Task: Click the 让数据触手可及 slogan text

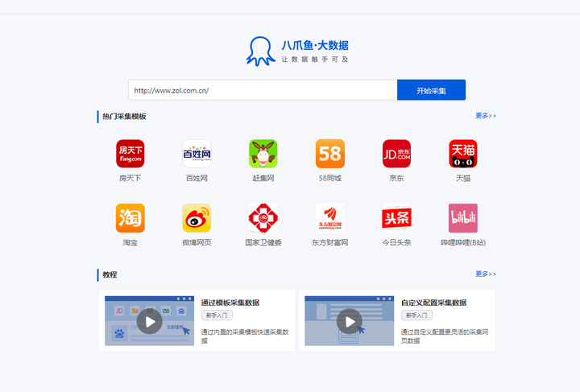Action: point(315,59)
